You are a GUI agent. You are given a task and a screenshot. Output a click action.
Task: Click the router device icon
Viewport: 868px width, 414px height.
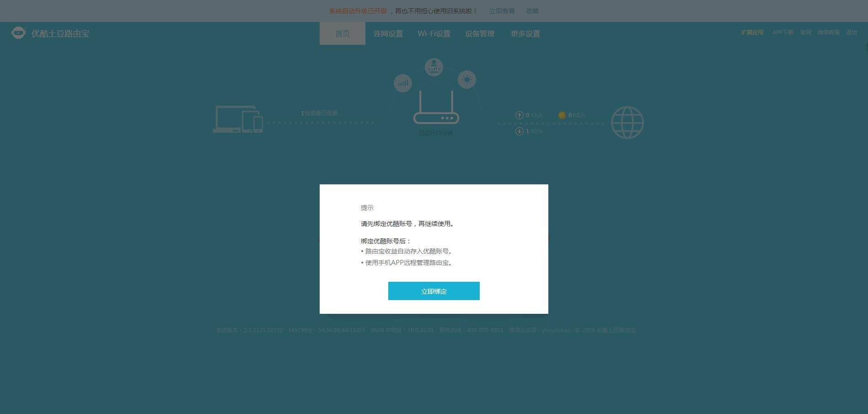(x=436, y=108)
